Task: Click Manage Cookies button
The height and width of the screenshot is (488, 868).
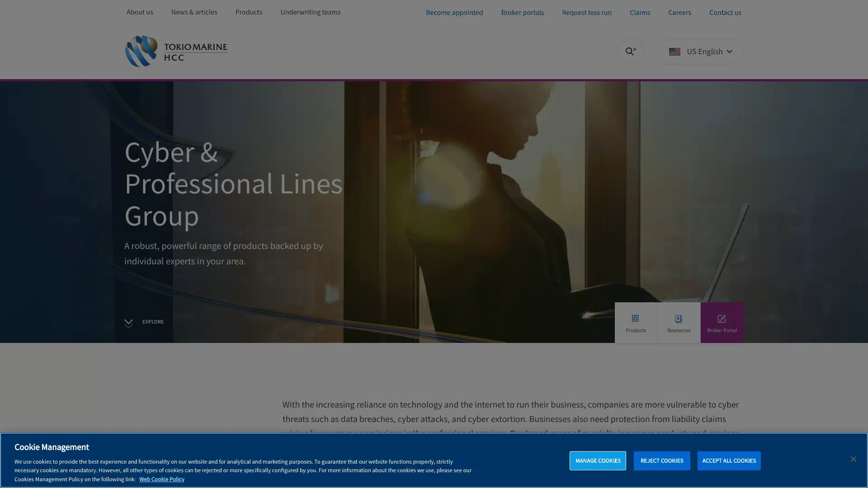Action: click(x=597, y=461)
